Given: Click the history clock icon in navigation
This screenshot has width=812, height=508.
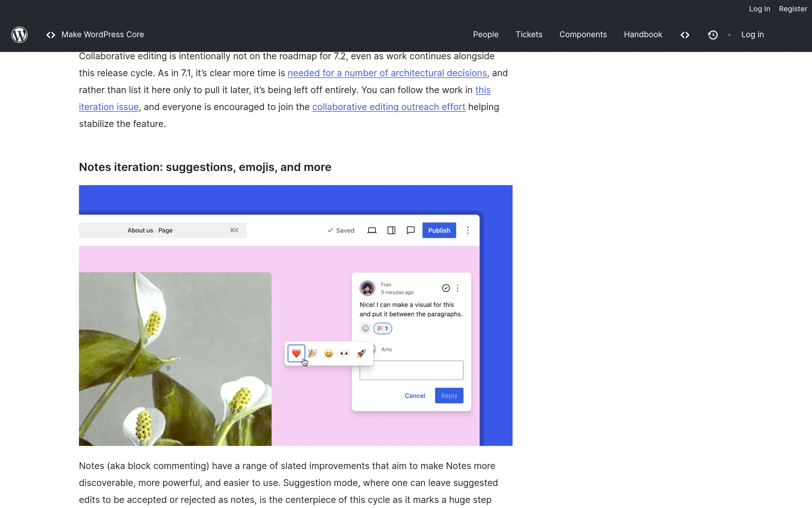Looking at the screenshot, I should click(713, 35).
